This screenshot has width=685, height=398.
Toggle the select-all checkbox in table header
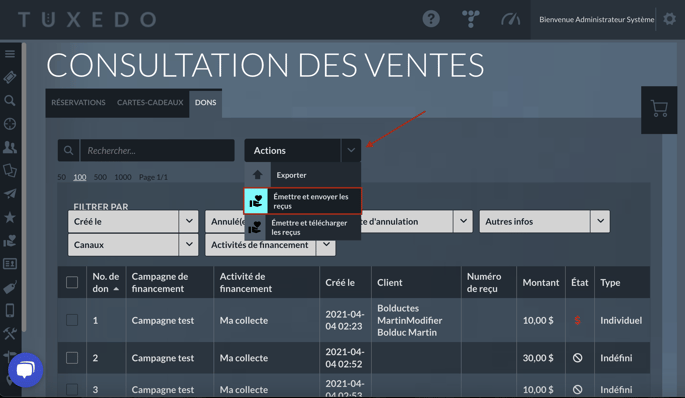pyautogui.click(x=72, y=282)
